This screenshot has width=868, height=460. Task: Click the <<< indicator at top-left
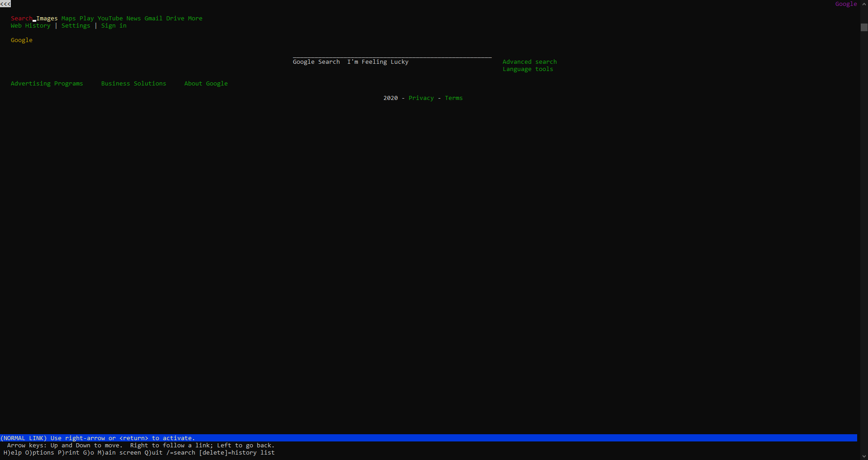(x=5, y=4)
